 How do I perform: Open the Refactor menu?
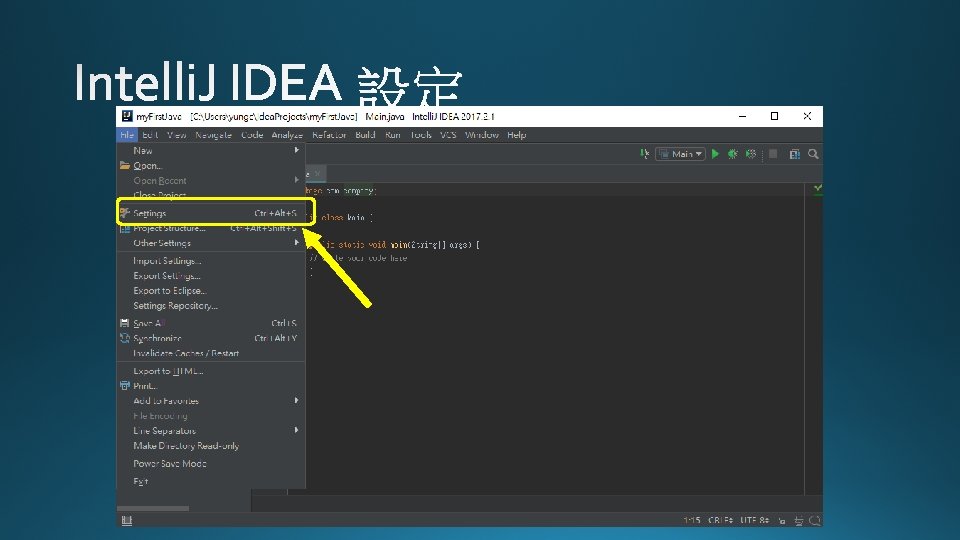click(x=329, y=135)
